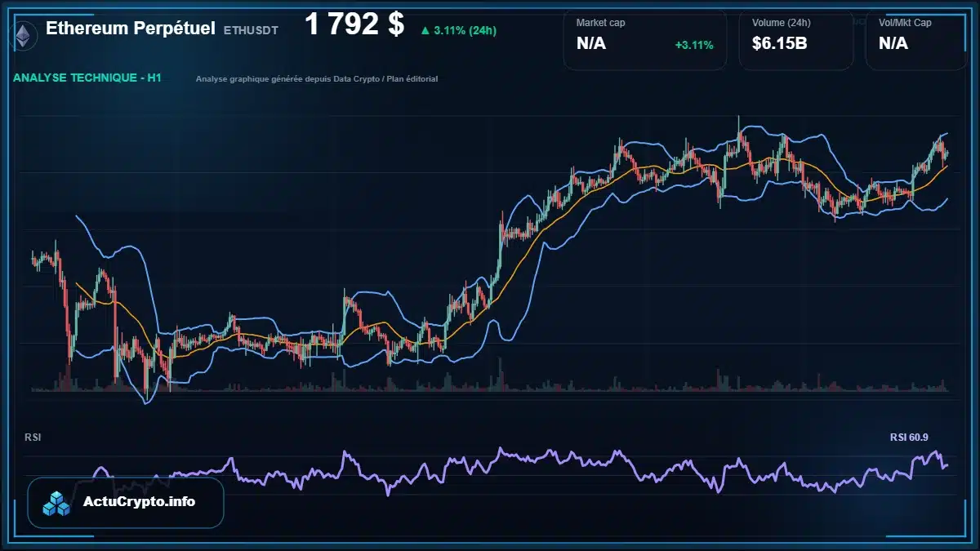
Task: Open the Market cap card
Action: (x=644, y=38)
